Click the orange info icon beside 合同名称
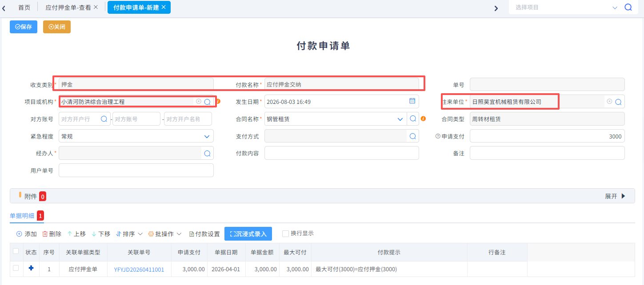644x285 pixels. pos(424,119)
